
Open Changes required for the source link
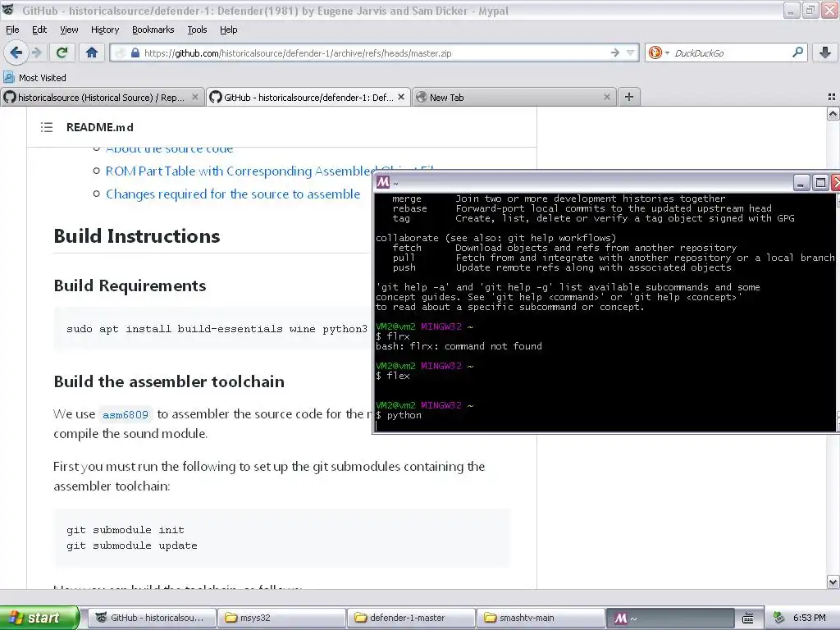point(232,194)
